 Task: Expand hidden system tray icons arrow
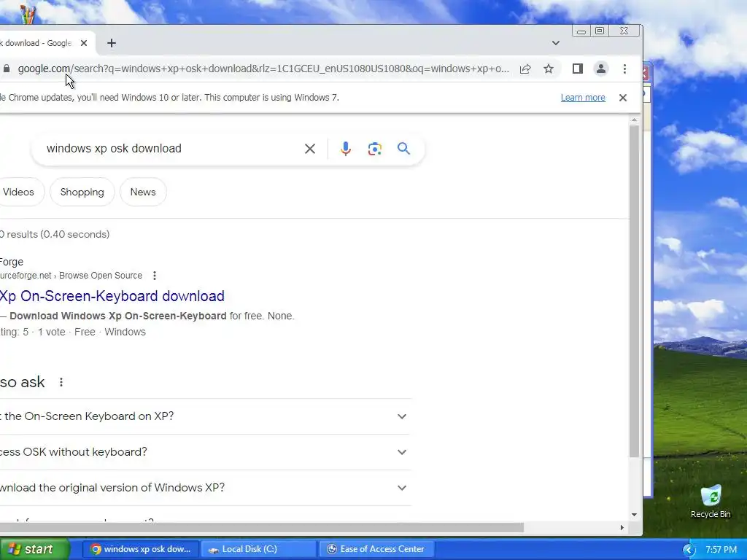coord(689,550)
